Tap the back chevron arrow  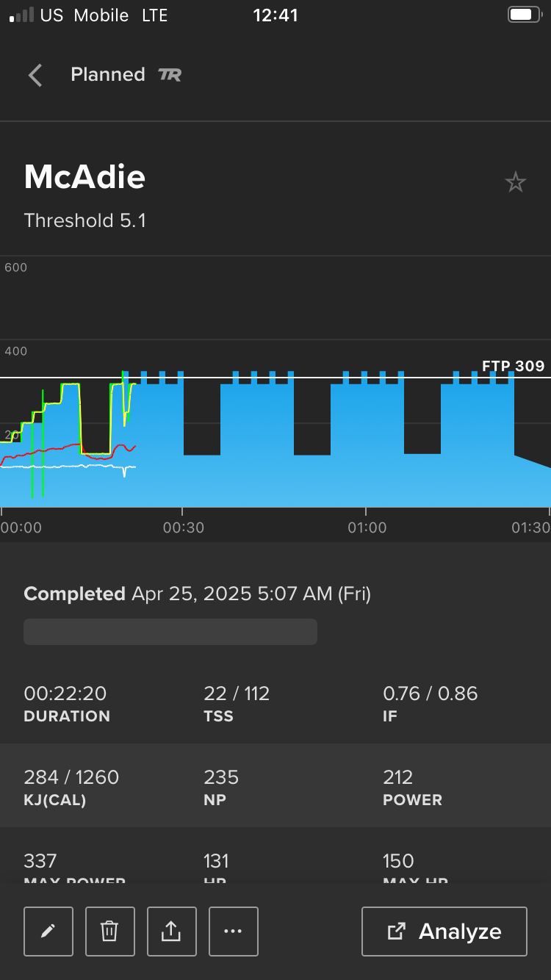pos(35,75)
